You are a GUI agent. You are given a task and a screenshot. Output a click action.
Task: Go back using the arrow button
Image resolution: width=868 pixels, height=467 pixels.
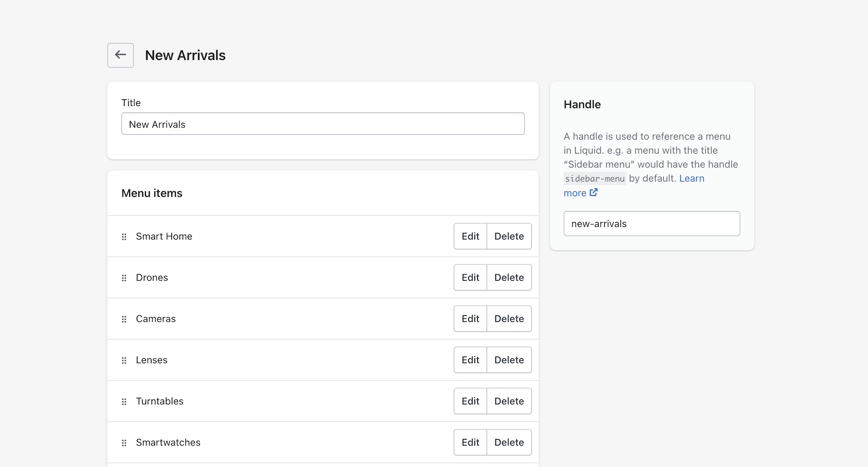click(x=120, y=55)
